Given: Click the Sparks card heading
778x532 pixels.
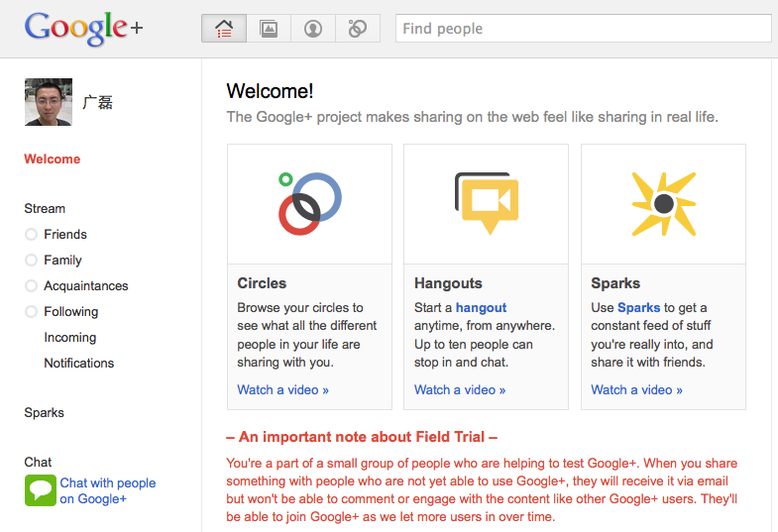Looking at the screenshot, I should click(615, 283).
